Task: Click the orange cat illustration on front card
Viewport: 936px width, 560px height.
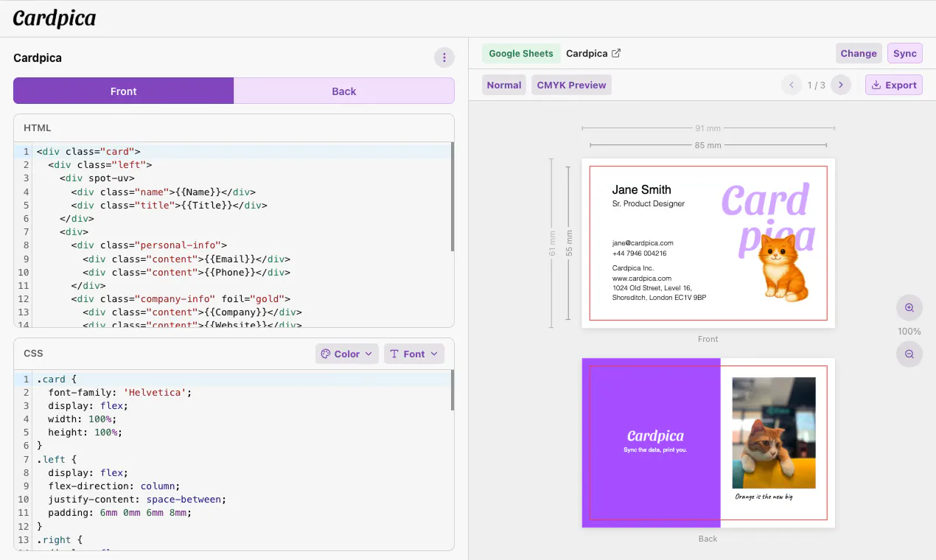Action: point(784,268)
